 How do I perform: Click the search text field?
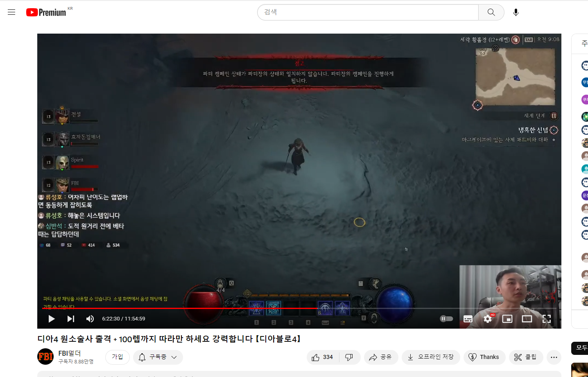(x=368, y=12)
